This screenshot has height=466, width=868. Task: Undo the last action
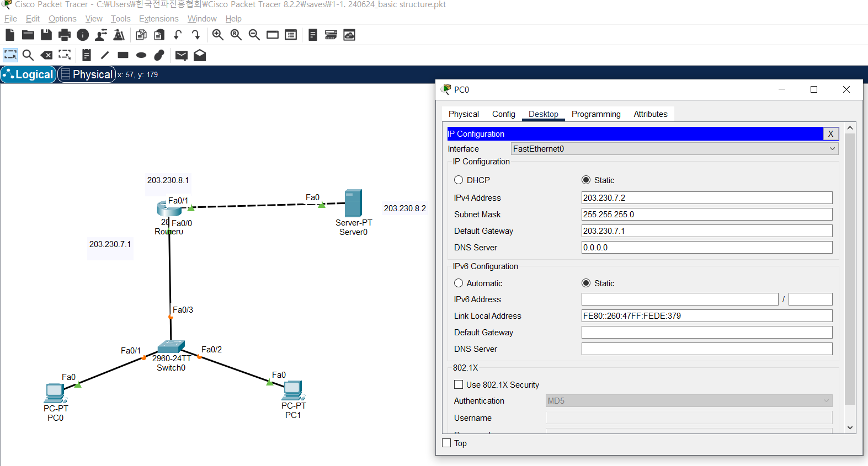coord(178,35)
